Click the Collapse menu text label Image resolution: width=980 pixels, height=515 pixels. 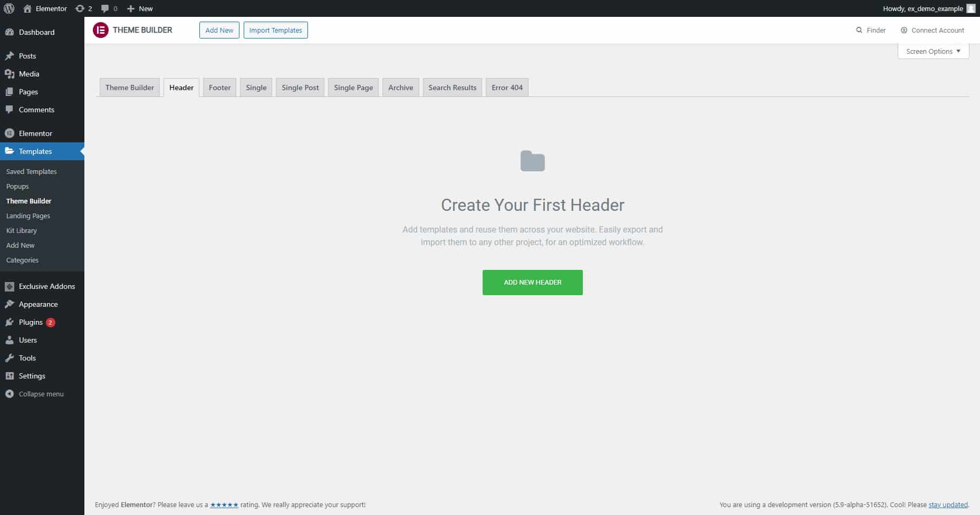(41, 394)
